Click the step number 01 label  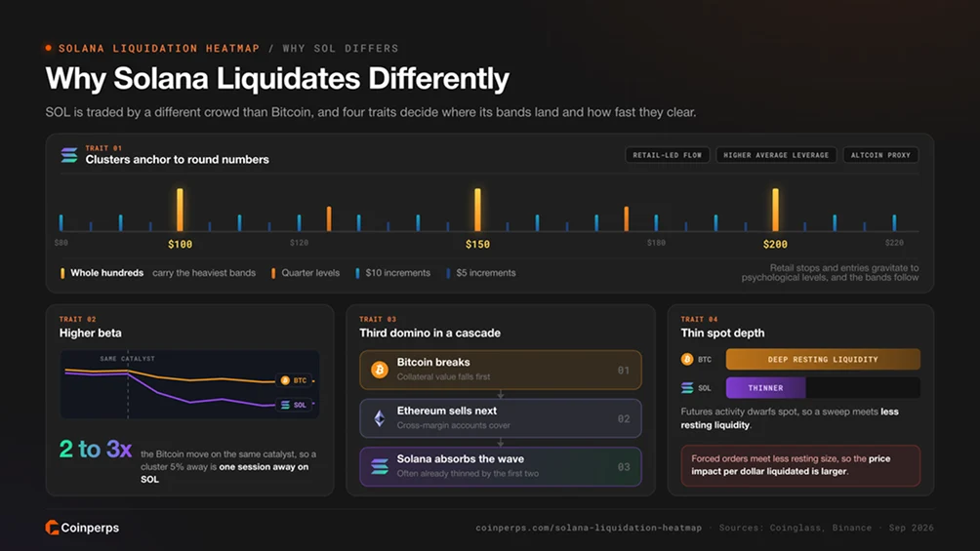coord(624,370)
